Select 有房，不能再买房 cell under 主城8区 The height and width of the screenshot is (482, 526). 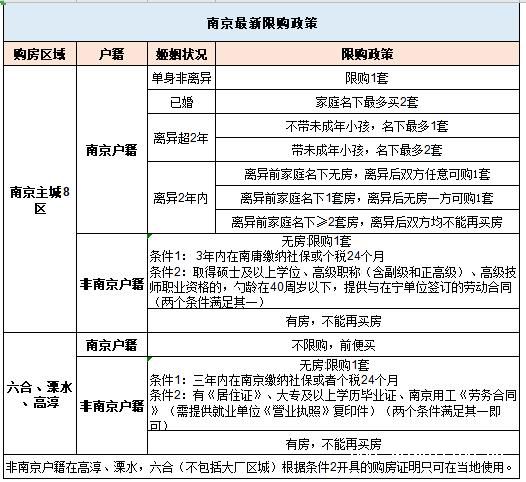(333, 321)
